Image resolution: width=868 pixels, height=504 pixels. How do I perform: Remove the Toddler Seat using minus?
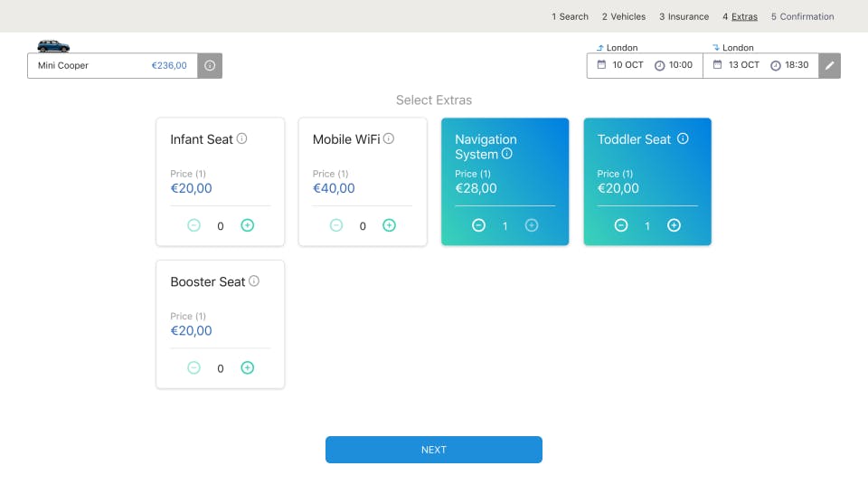pyautogui.click(x=621, y=225)
